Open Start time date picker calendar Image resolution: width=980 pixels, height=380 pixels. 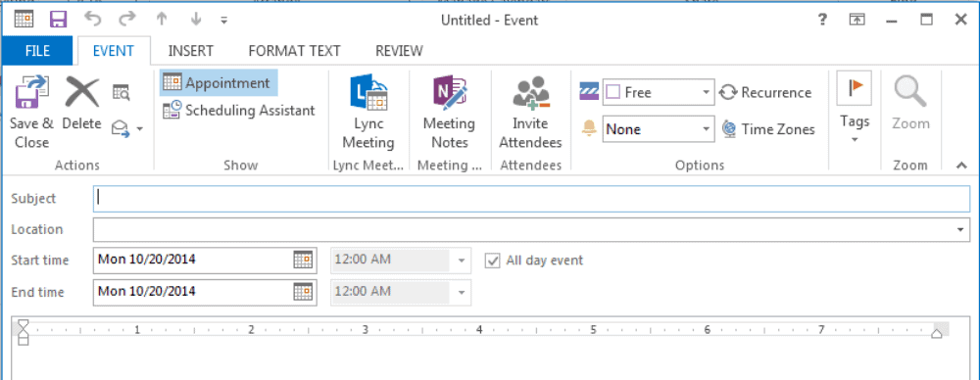coord(303,260)
